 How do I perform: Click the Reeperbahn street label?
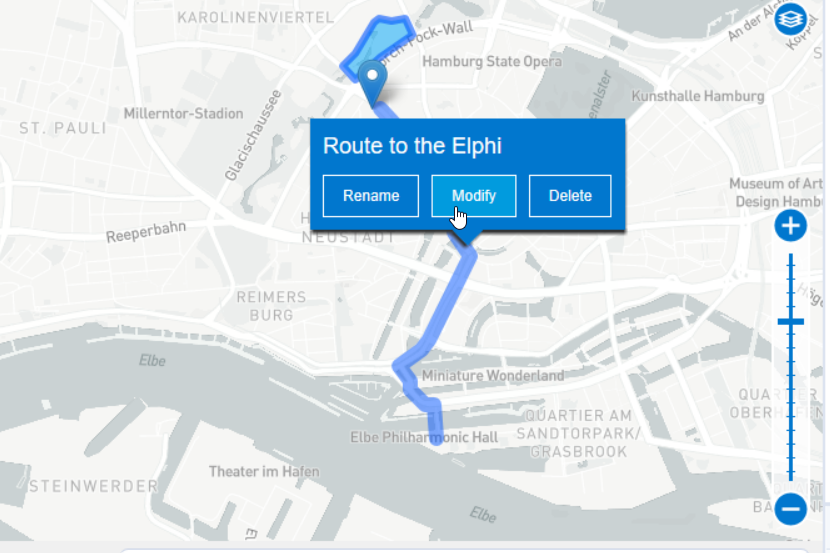[147, 231]
